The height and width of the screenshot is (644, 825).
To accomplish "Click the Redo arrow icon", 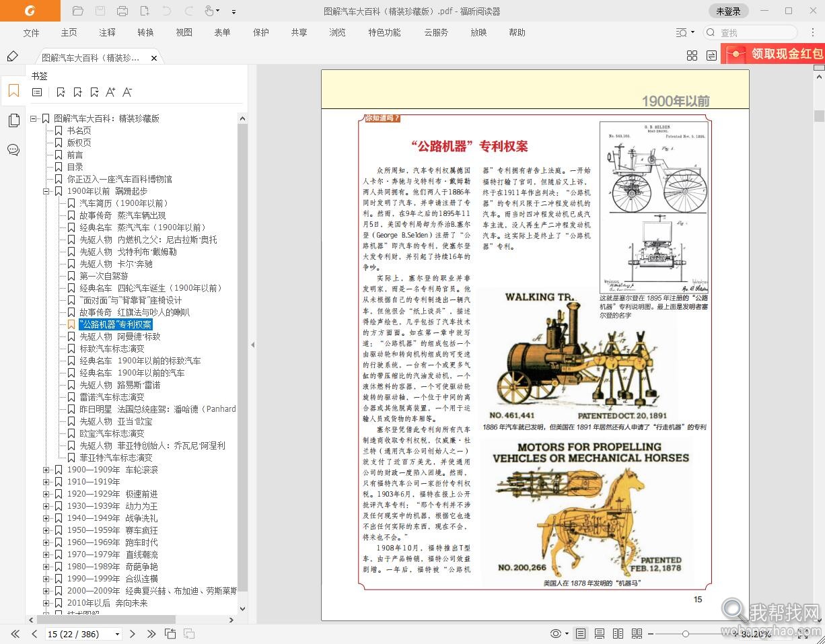I will coord(189,11).
